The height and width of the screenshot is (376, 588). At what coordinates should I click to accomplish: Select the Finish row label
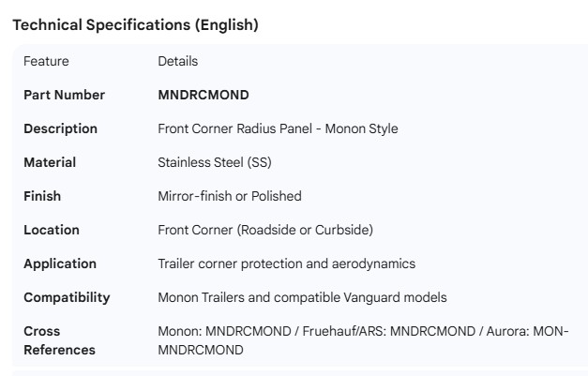coord(42,196)
